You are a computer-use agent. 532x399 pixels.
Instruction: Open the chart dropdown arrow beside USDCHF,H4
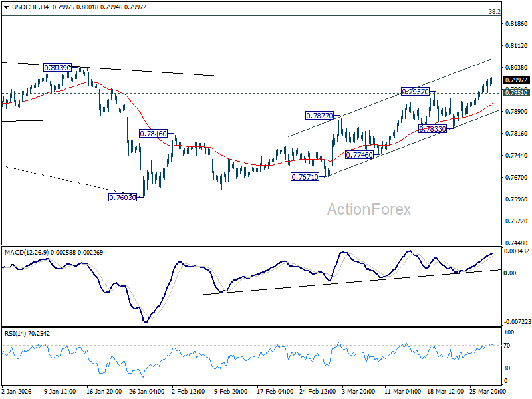[7, 7]
